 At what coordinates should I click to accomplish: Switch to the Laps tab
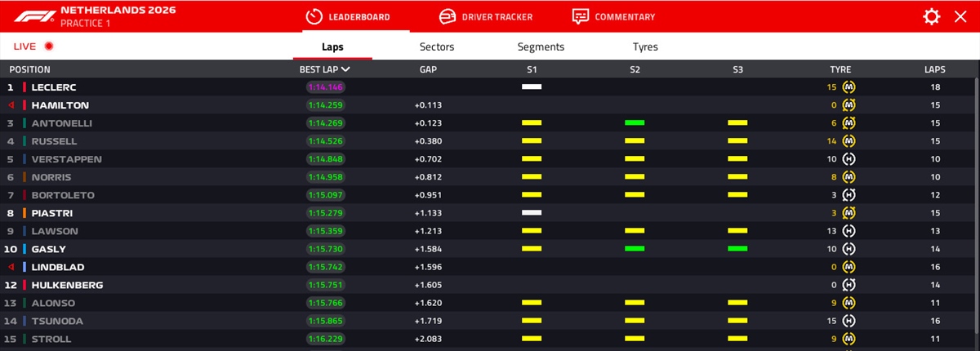click(x=332, y=47)
